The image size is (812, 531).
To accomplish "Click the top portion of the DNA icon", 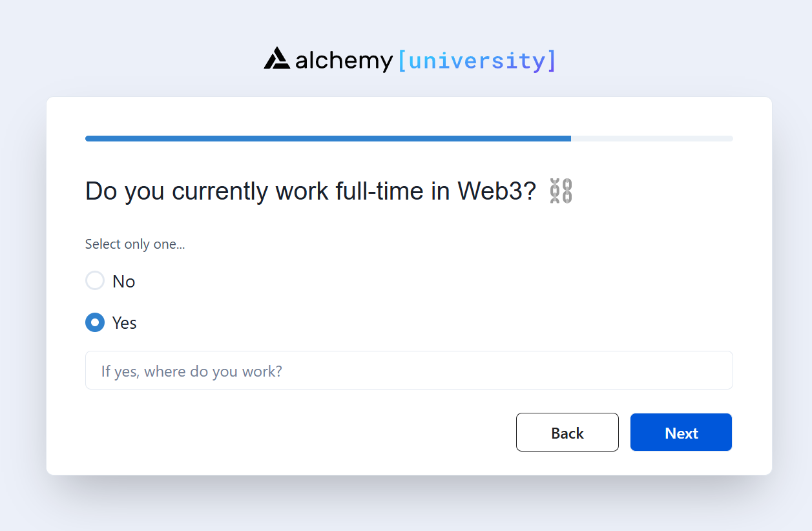I will click(561, 184).
